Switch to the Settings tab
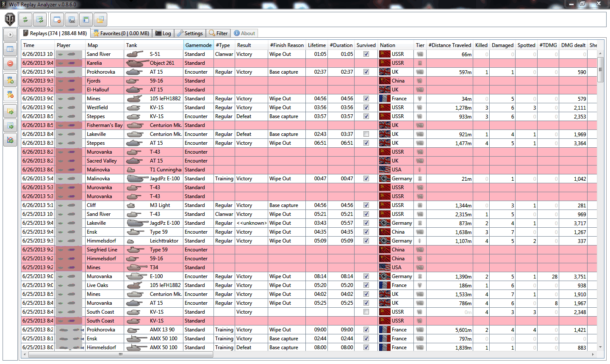 (x=190, y=33)
